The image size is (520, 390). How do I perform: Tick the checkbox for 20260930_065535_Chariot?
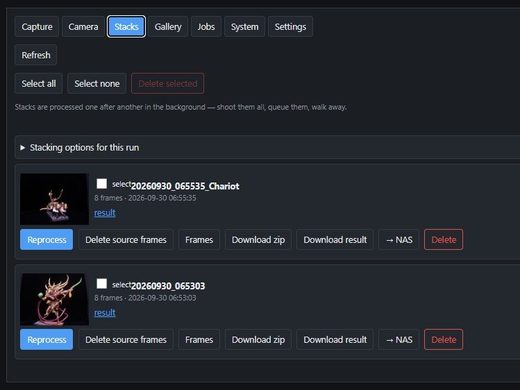102,184
